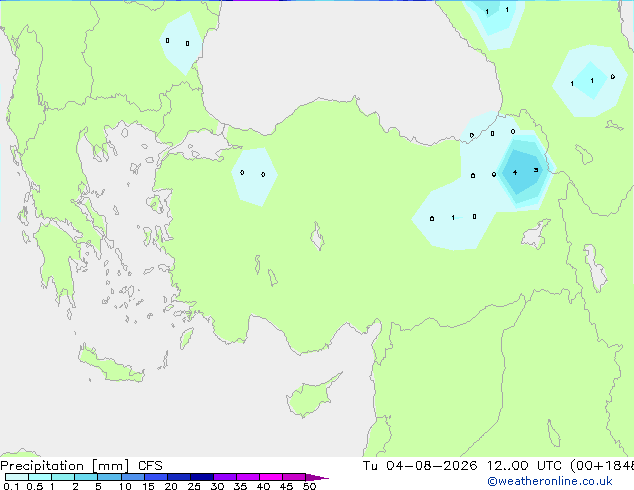Pick the magenta legend swatch between 40 and 45
The height and width of the screenshot is (490, 634).
(x=271, y=477)
